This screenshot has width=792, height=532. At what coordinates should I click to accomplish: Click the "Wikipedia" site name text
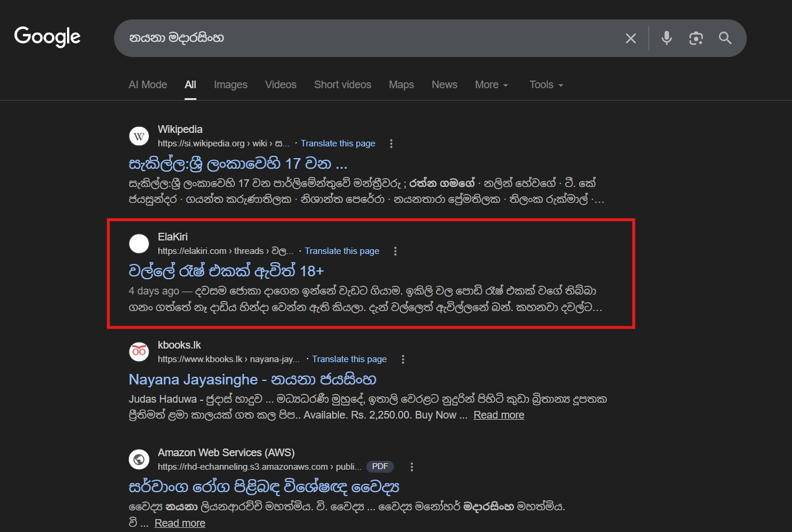[x=180, y=129]
